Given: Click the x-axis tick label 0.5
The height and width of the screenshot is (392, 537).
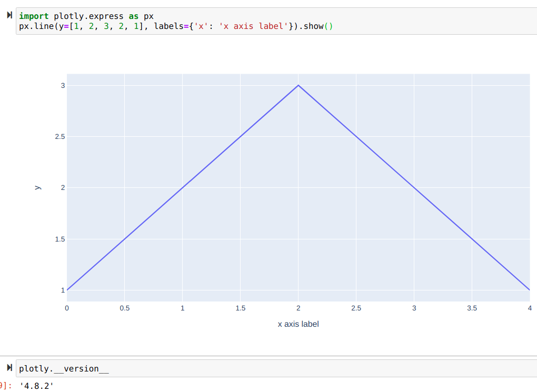Looking at the screenshot, I should click(124, 308).
